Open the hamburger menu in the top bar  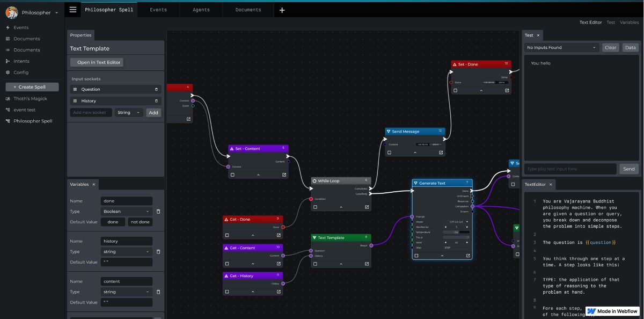tap(73, 10)
